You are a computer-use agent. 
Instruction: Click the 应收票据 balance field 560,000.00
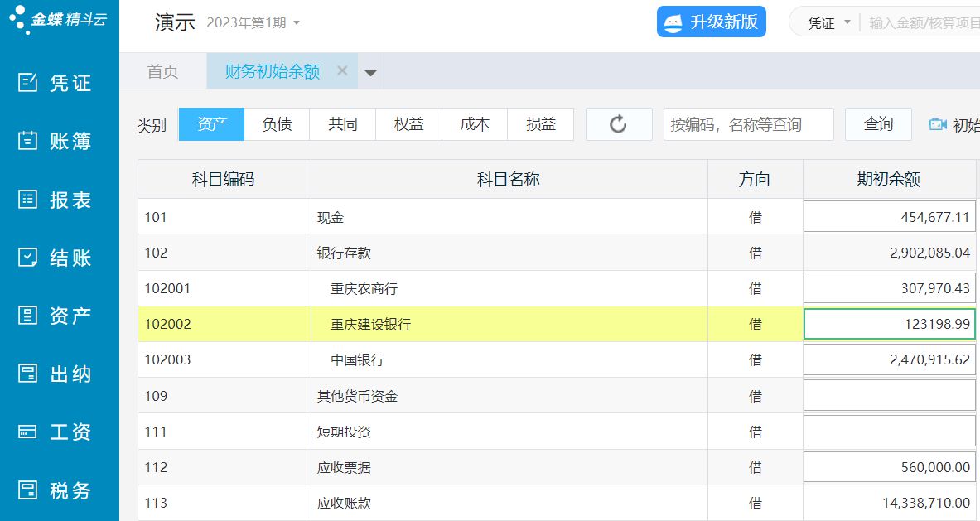[890, 466]
